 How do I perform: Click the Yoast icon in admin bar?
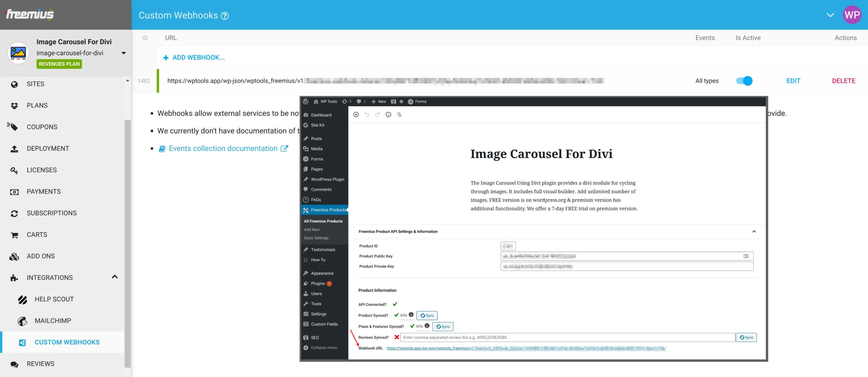point(393,102)
